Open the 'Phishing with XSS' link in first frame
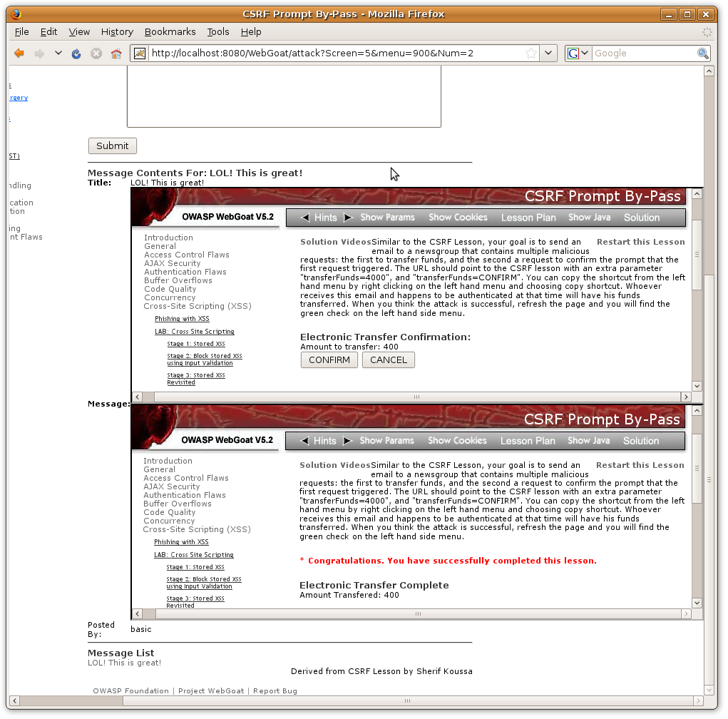This screenshot has width=728, height=719. 182,319
